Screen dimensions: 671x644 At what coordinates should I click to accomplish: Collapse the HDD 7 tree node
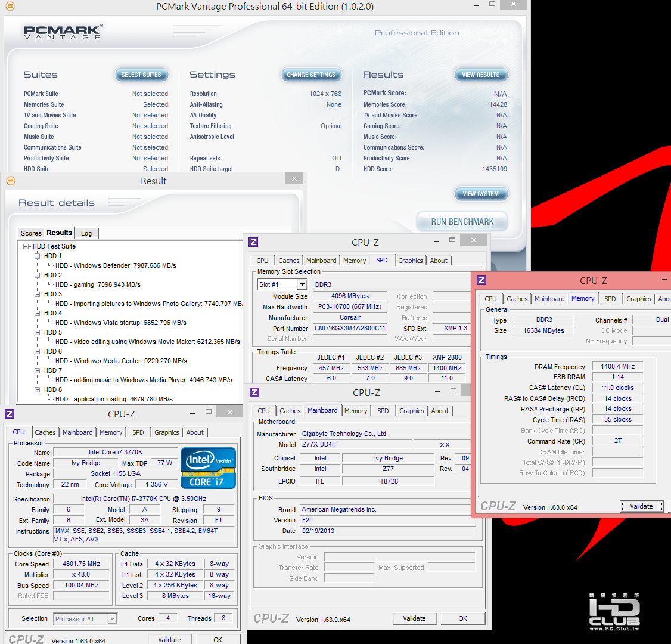tap(38, 370)
